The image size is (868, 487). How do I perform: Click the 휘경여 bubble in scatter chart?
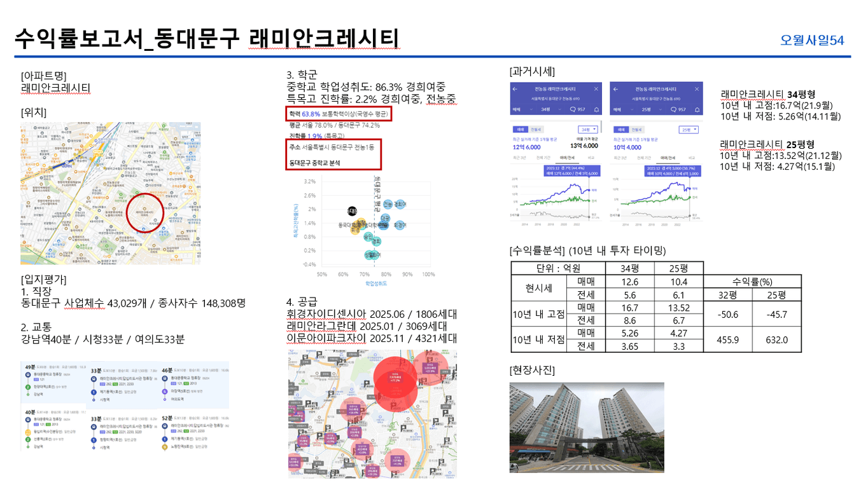pos(400,225)
